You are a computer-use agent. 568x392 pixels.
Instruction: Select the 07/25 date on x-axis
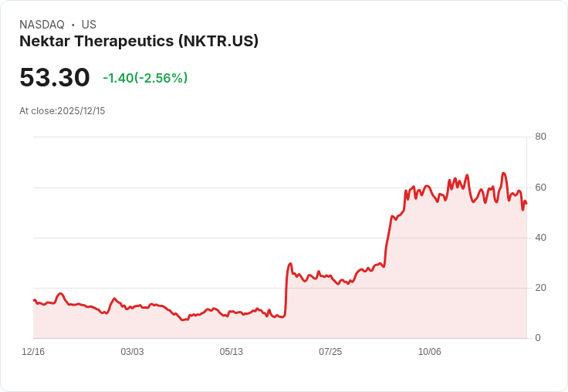pos(330,352)
